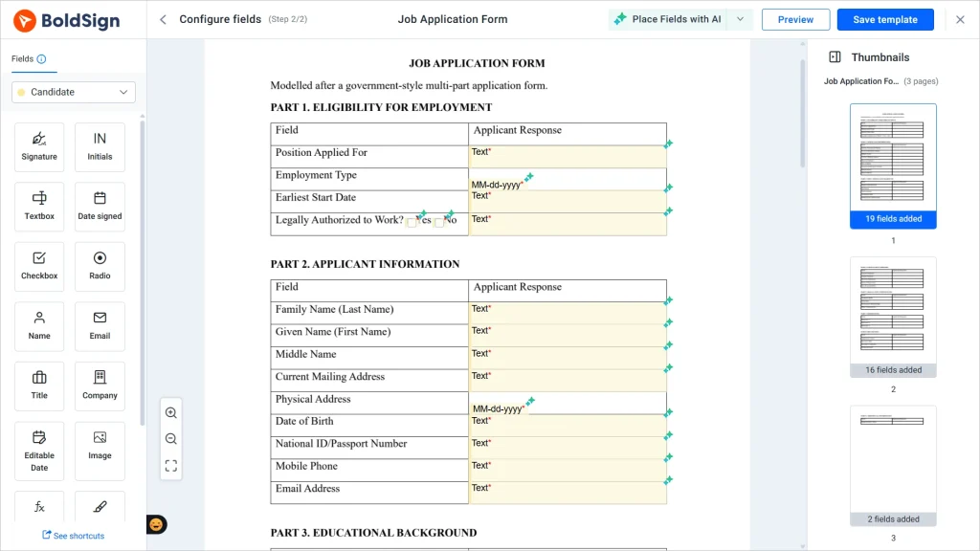Choose the Checkbox field tool
Screen dimensions: 980x551
click(x=39, y=267)
